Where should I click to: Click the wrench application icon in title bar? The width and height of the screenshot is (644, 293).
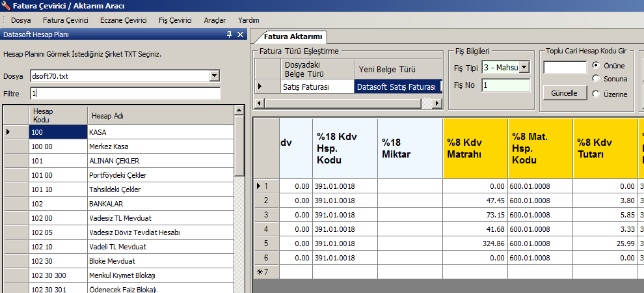pos(5,6)
